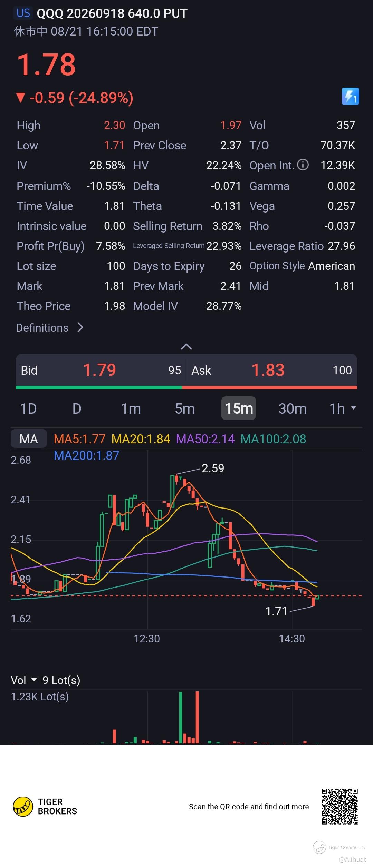Click the Time Value 1.81
This screenshot has height=868, width=373.
pyautogui.click(x=114, y=206)
